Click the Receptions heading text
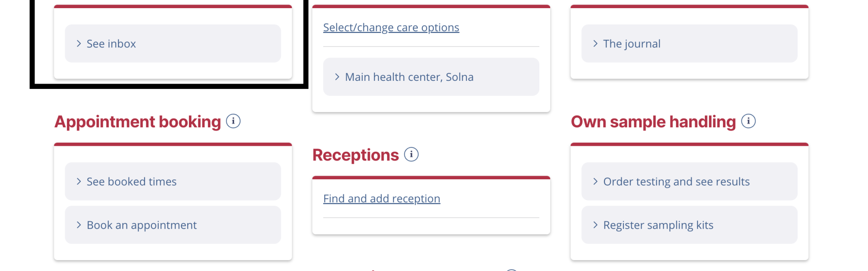 click(356, 155)
